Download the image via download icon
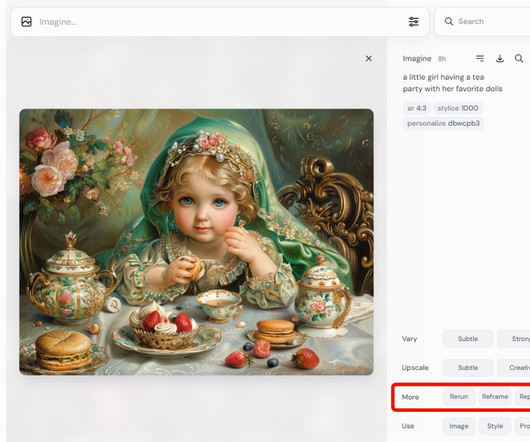The image size is (530, 442). tap(500, 59)
